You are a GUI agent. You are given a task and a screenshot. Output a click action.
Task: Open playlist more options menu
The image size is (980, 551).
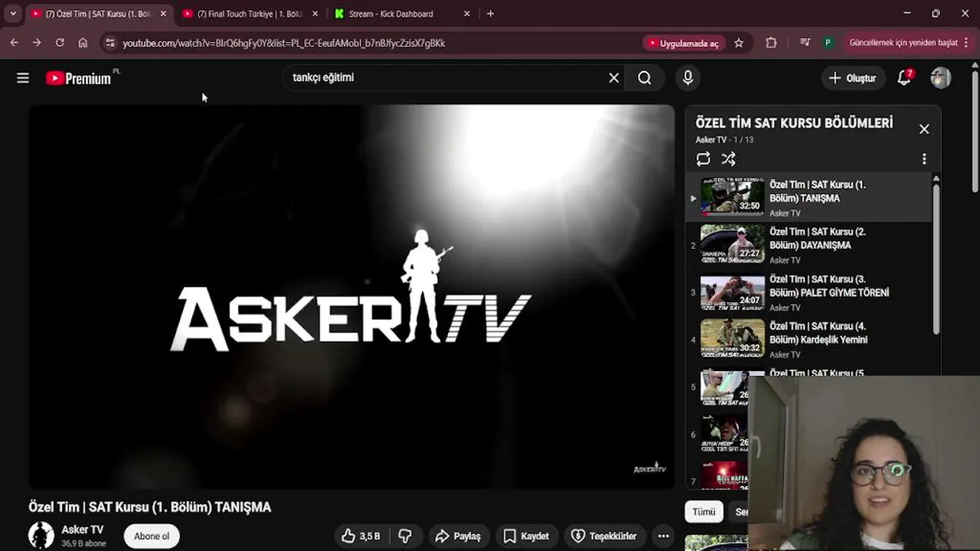click(924, 158)
